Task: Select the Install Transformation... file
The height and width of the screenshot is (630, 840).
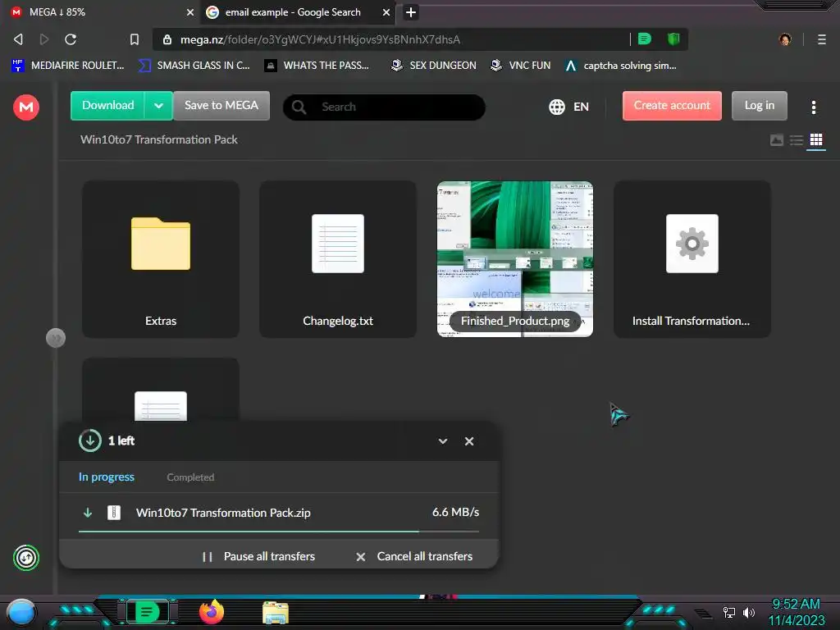Action: point(692,259)
